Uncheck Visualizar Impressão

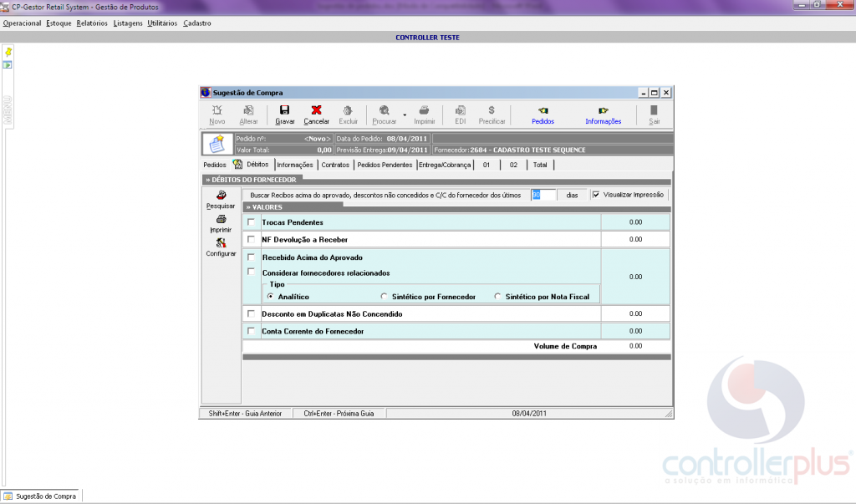coord(596,195)
